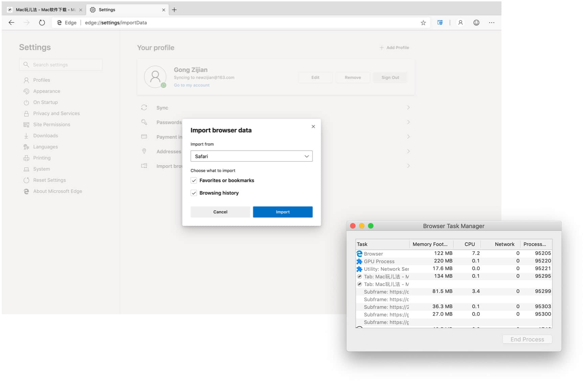Click Cancel in the import dialog
The height and width of the screenshot is (386, 588).
click(x=220, y=212)
